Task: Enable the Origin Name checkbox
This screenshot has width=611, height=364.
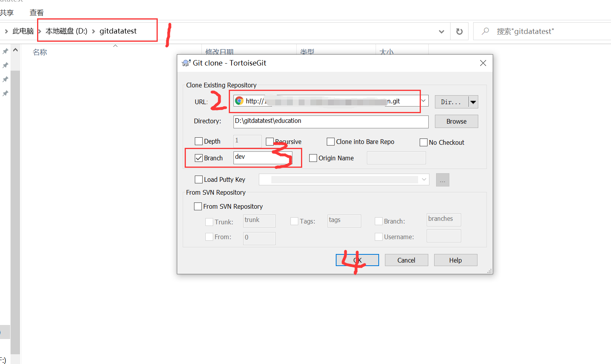Action: click(x=313, y=158)
